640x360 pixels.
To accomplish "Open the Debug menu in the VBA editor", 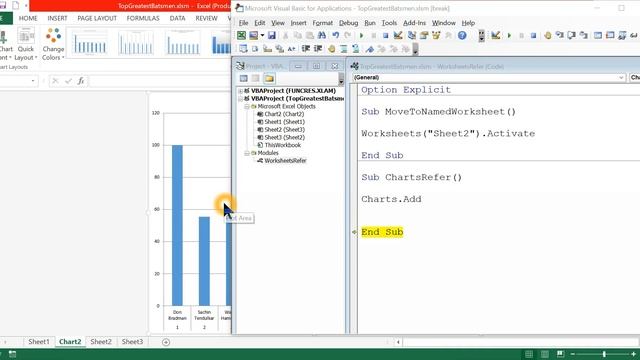I will 348,23.
